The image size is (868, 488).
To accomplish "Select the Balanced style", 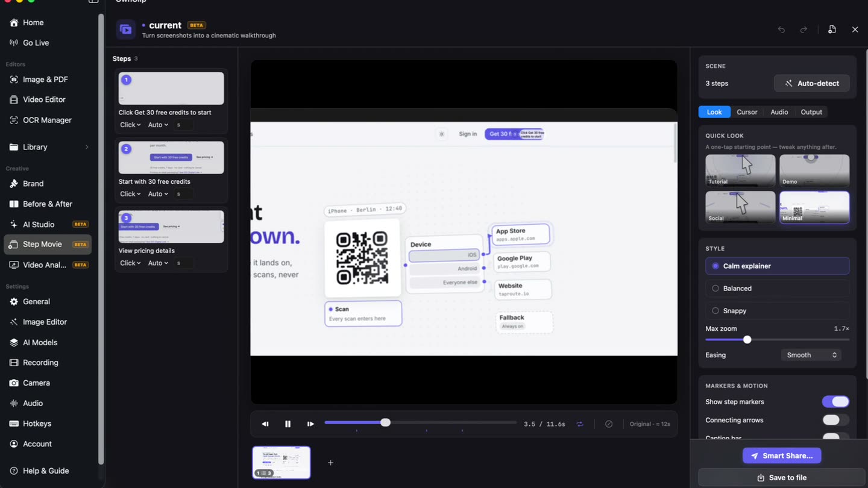I will click(778, 289).
